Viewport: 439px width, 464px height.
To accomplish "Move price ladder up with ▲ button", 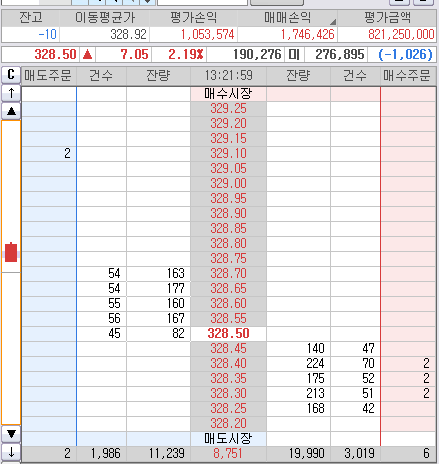I will pos(11,111).
